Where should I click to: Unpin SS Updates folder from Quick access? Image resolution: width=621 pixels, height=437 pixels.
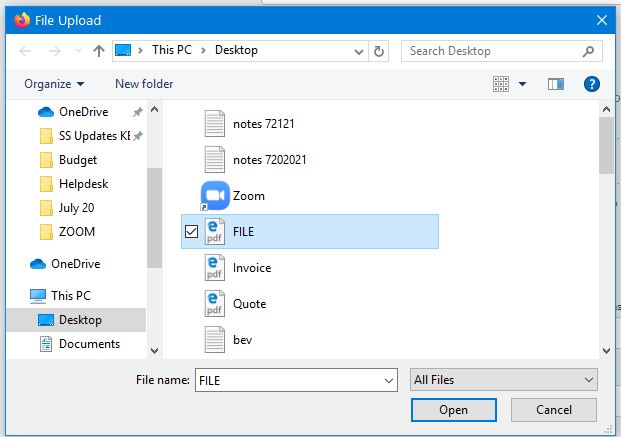(137, 136)
